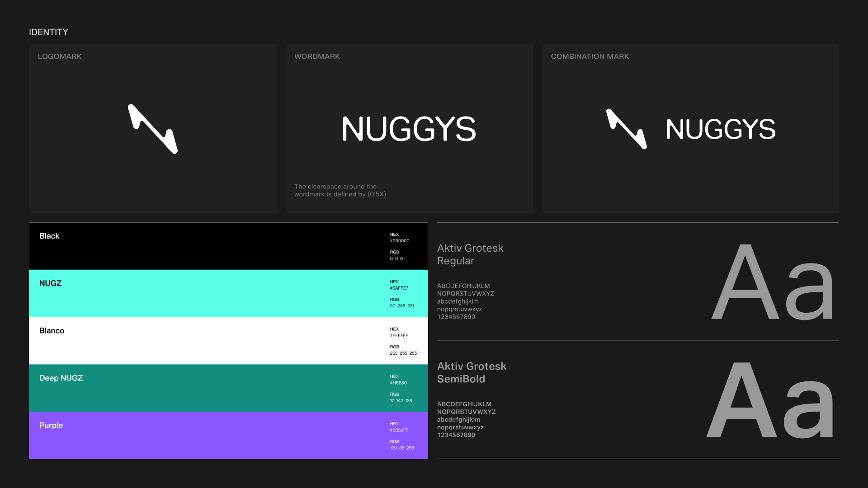Click the #5AFFE7 hex value

point(399,288)
